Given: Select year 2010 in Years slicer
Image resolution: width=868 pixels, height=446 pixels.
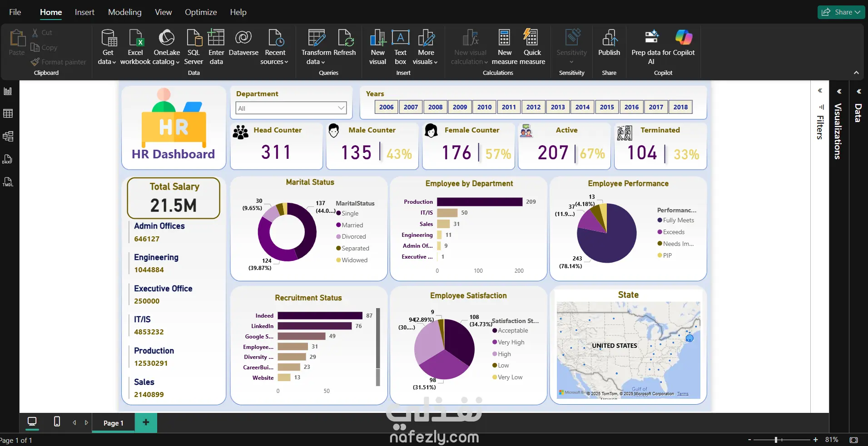Looking at the screenshot, I should (484, 107).
